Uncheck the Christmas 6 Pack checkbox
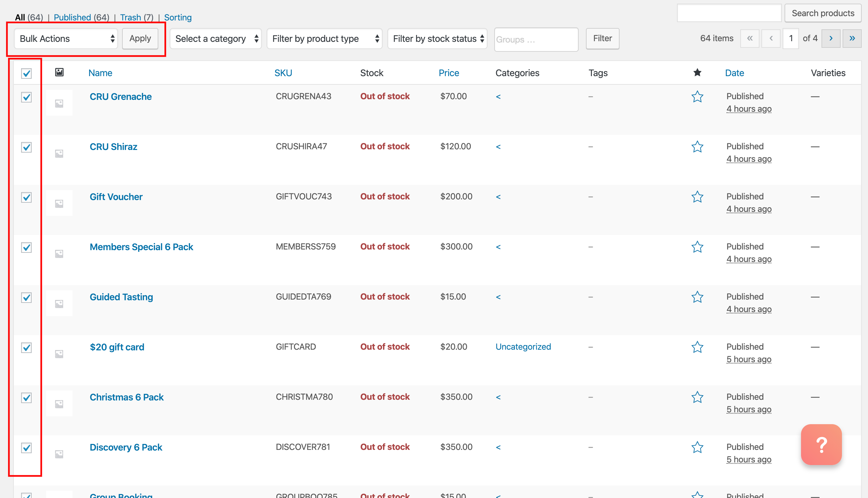868x498 pixels. [x=26, y=398]
